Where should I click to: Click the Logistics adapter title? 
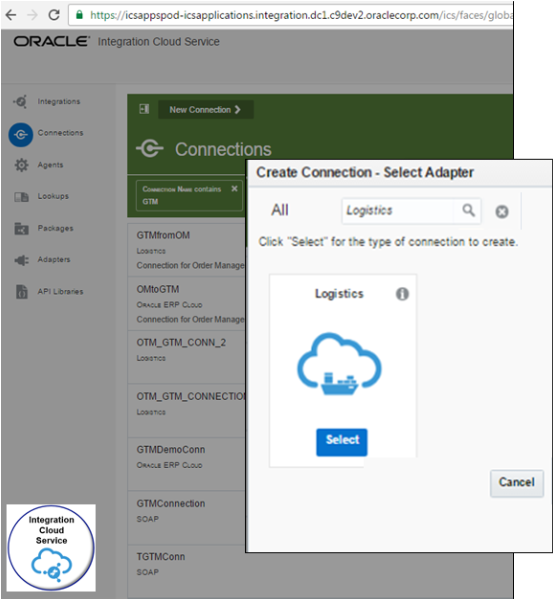339,293
